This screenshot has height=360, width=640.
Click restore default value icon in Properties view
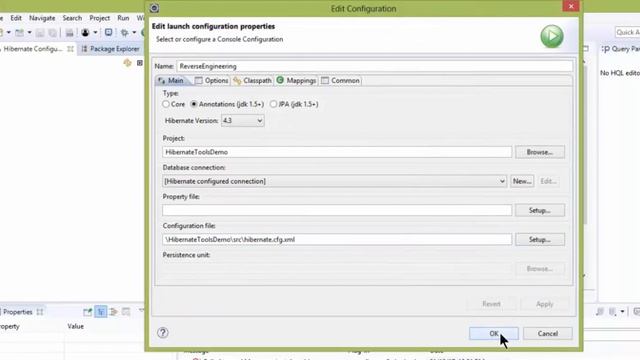pyautogui.click(x=126, y=312)
